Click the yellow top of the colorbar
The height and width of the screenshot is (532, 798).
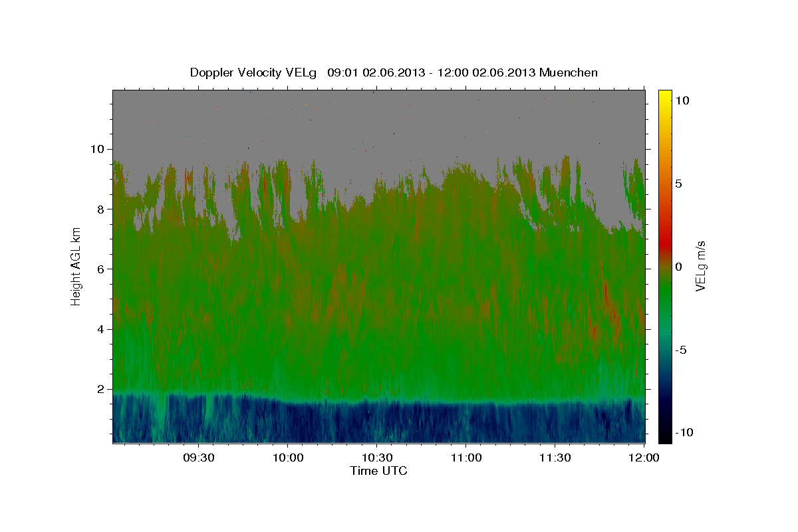pos(664,100)
